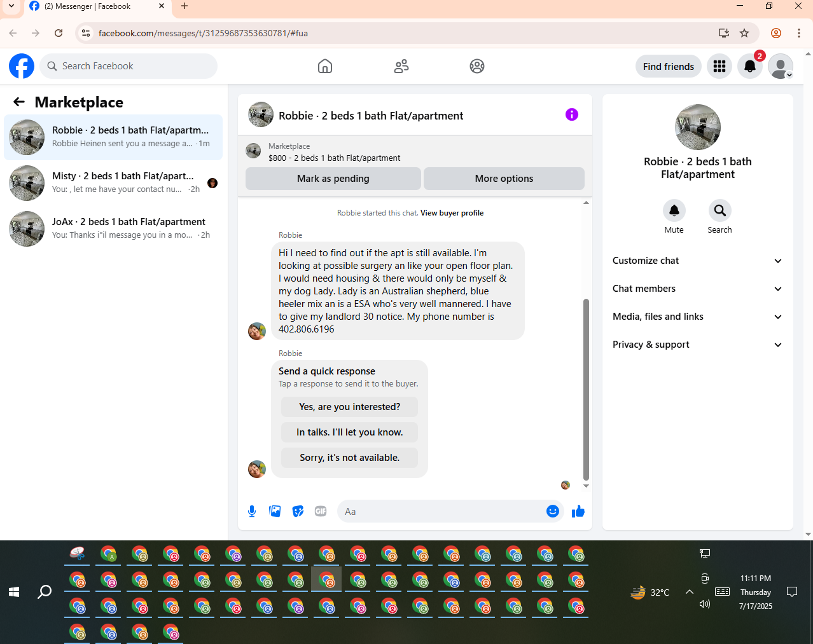Send quick reply "In talks. I'll let you know."
The width and height of the screenshot is (813, 644).
pos(350,432)
